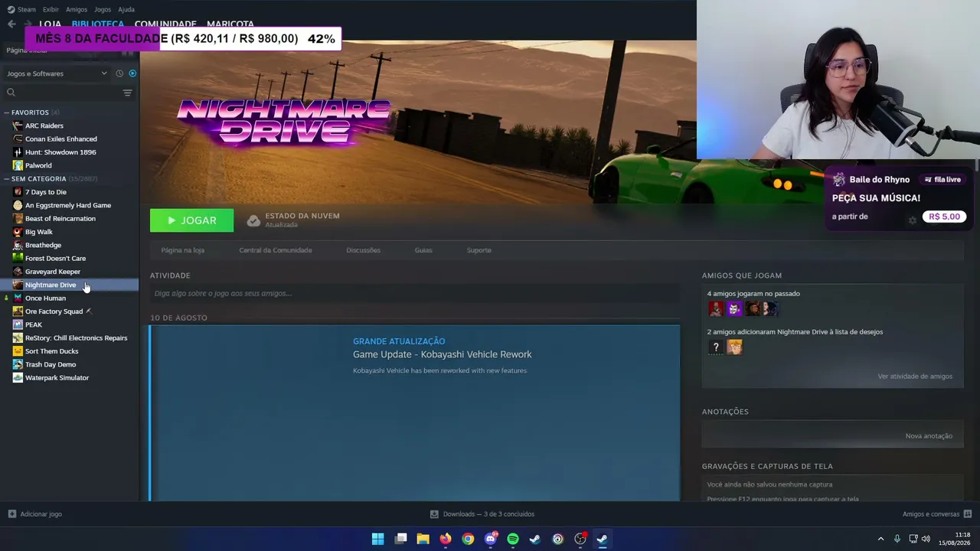Select Hunt: Showdown 1896 game icon

[x=18, y=152]
